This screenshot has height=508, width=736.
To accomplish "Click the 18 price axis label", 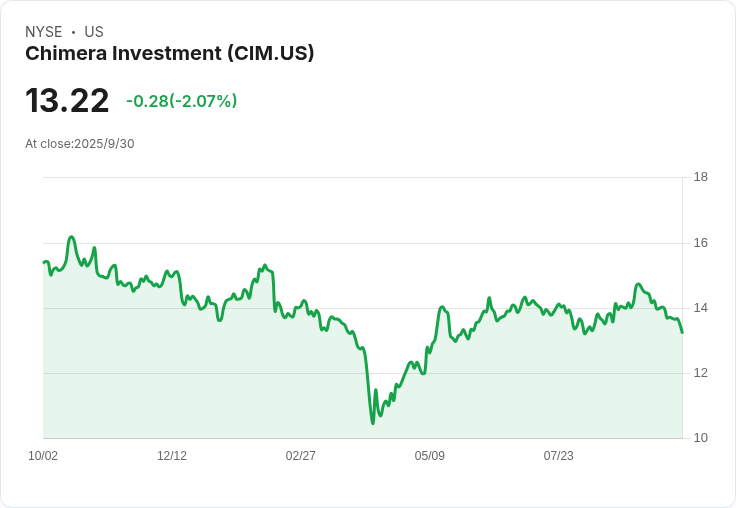I will (x=701, y=178).
